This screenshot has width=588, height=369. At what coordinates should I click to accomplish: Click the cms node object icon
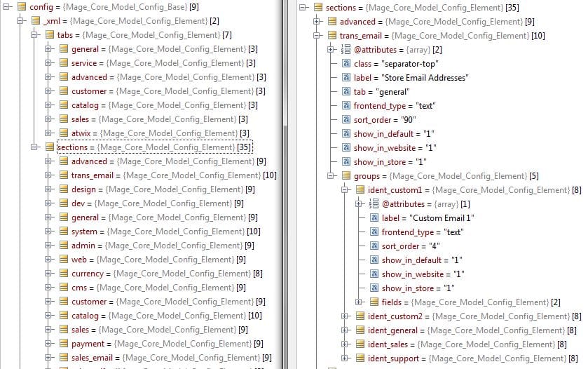pos(64,288)
